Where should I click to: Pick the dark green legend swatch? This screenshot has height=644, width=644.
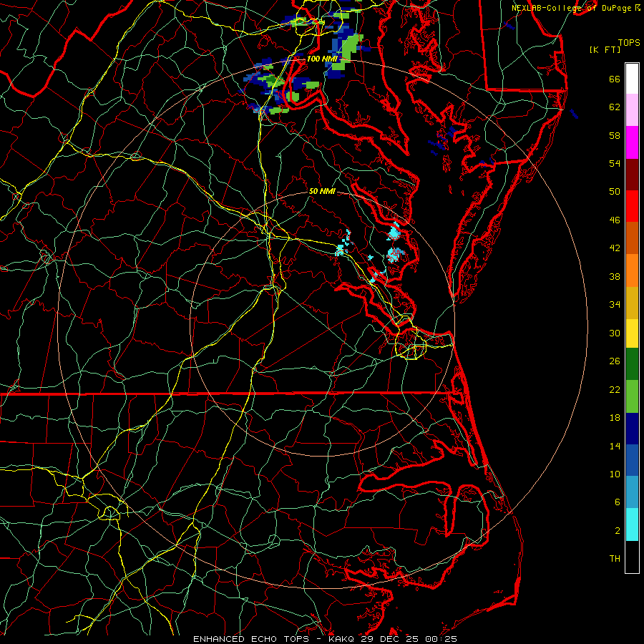coord(632,364)
